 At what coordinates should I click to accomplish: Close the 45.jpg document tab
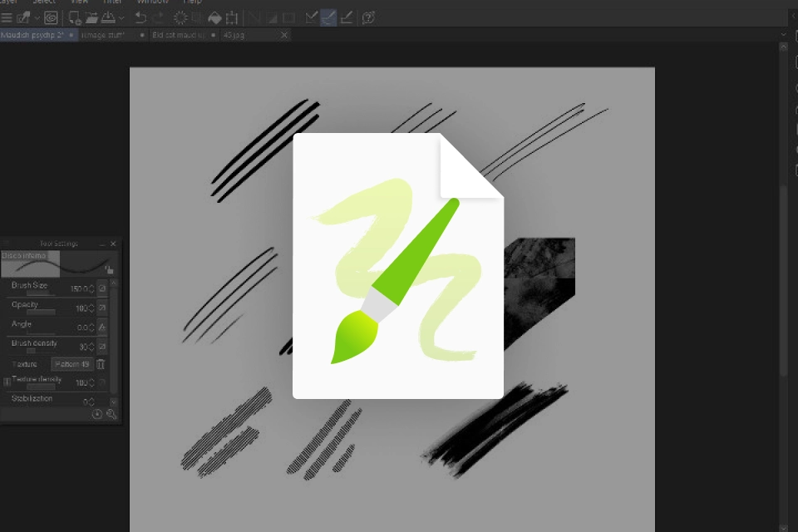coord(284,35)
